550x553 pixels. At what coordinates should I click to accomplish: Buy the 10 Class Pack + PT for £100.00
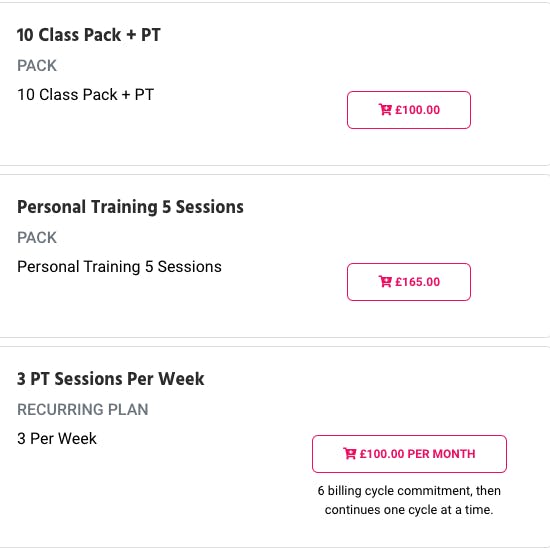coord(409,110)
